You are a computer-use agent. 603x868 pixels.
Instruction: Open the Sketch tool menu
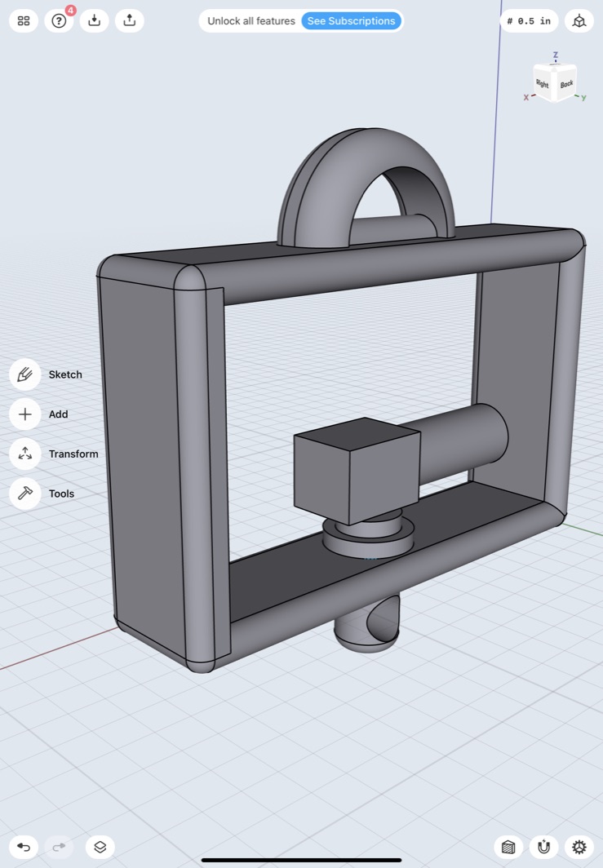(25, 374)
